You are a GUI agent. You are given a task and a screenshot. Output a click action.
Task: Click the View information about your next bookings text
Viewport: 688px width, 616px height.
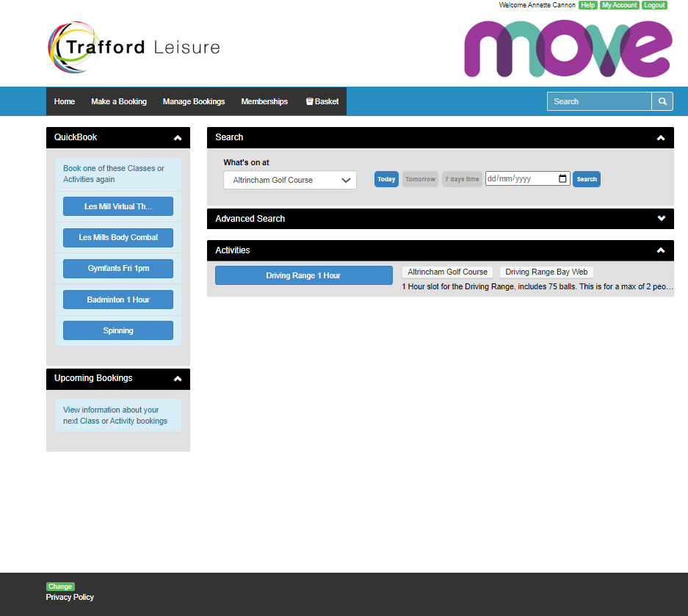[x=115, y=415]
